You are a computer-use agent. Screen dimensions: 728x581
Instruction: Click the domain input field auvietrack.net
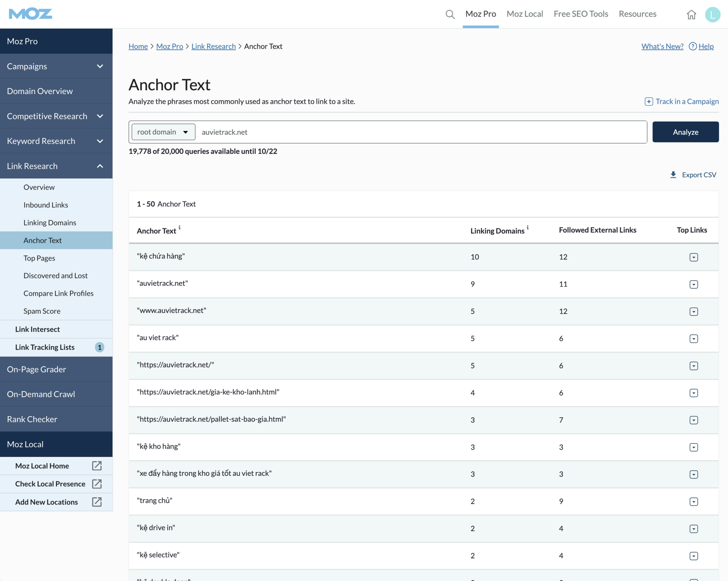[x=421, y=132]
